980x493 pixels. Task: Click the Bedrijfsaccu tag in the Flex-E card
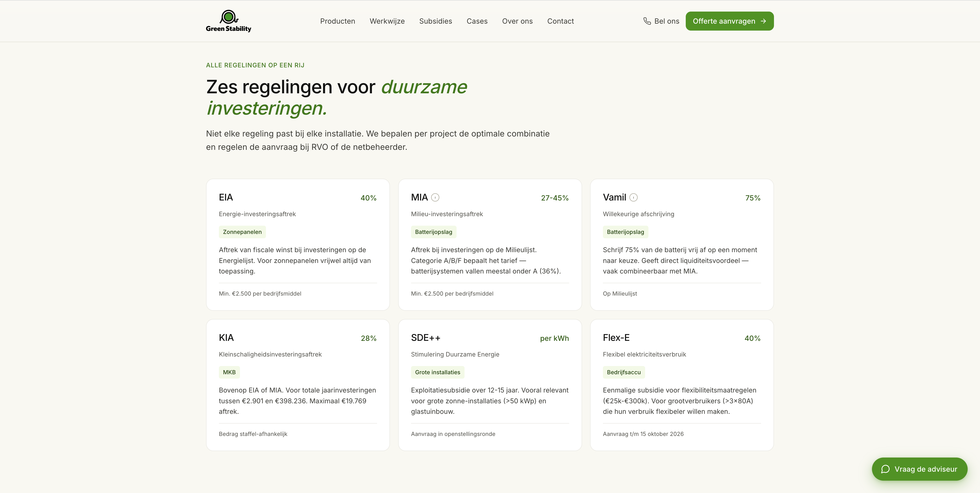(623, 372)
